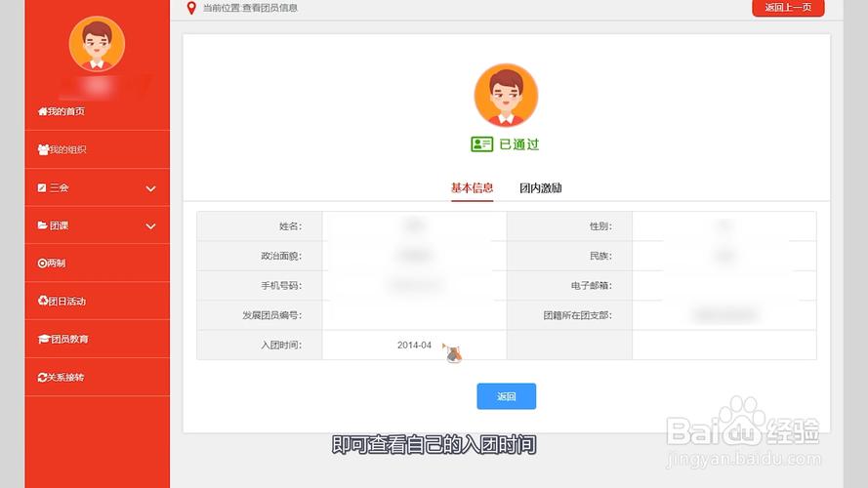
Task: Click the 政治面貌 label cell
Action: click(x=260, y=256)
